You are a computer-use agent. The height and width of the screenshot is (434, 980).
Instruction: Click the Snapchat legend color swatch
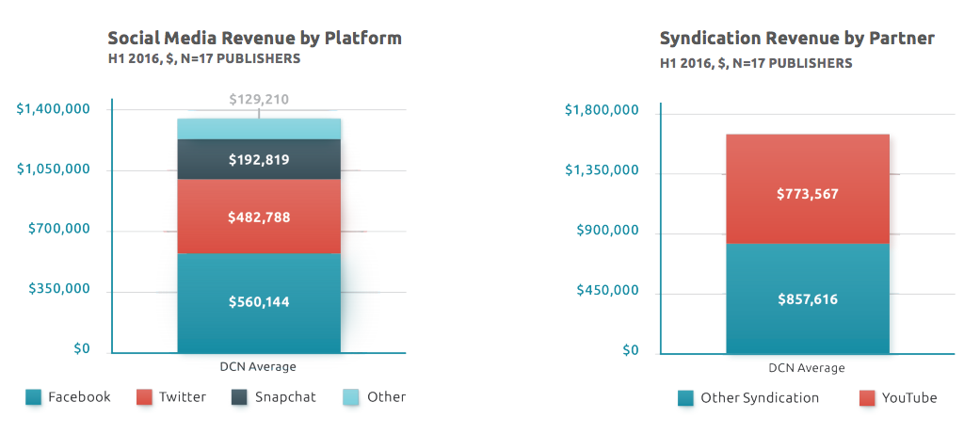[240, 397]
